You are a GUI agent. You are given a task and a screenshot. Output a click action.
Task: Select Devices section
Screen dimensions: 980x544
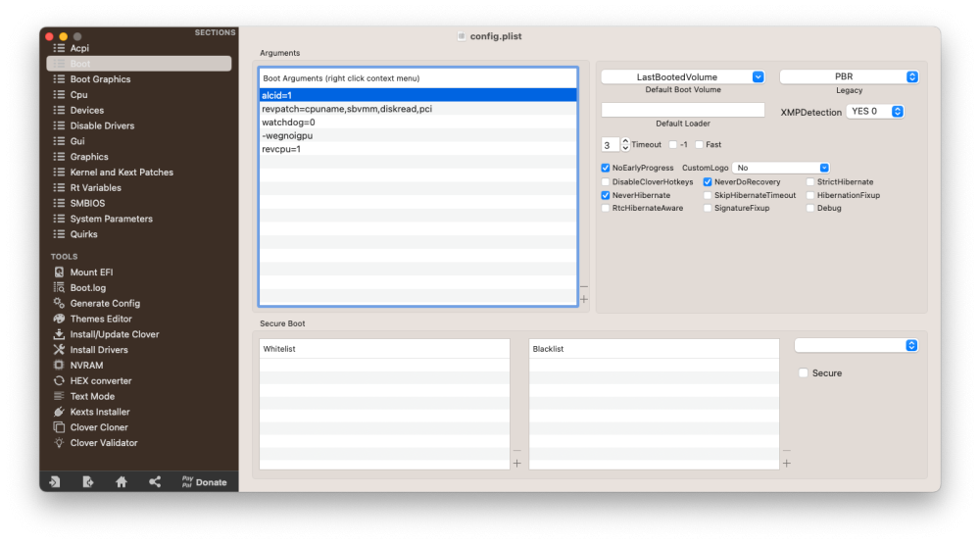click(87, 110)
